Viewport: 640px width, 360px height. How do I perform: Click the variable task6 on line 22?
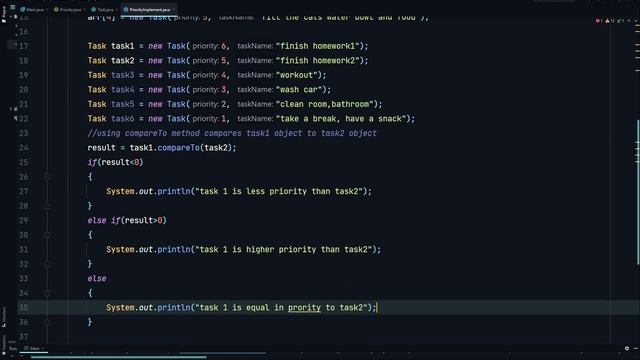pyautogui.click(x=122, y=119)
